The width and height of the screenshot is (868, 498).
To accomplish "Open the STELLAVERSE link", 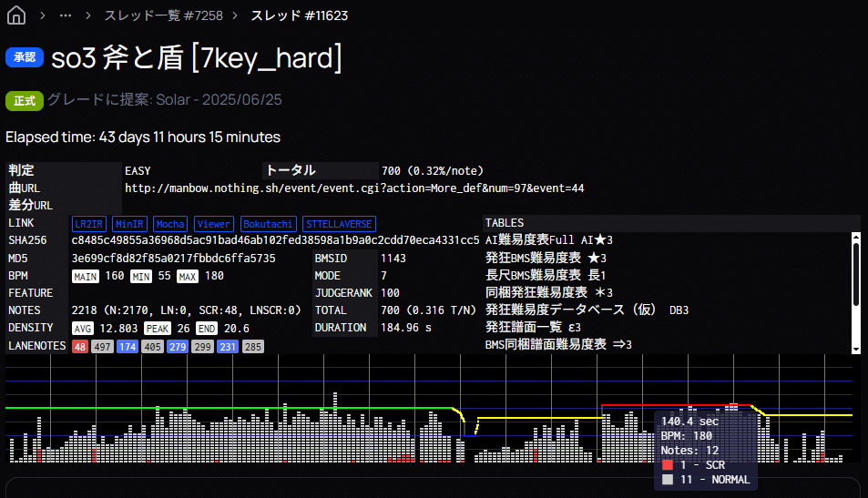I will click(x=339, y=224).
